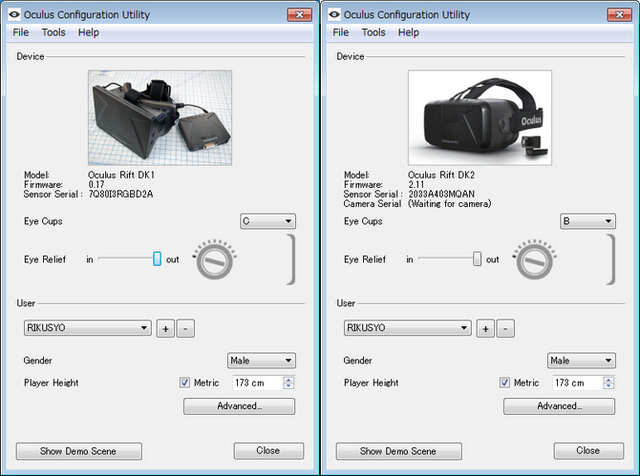Click the plus button to add a user in the DK2 window
640x476 pixels.
(485, 329)
